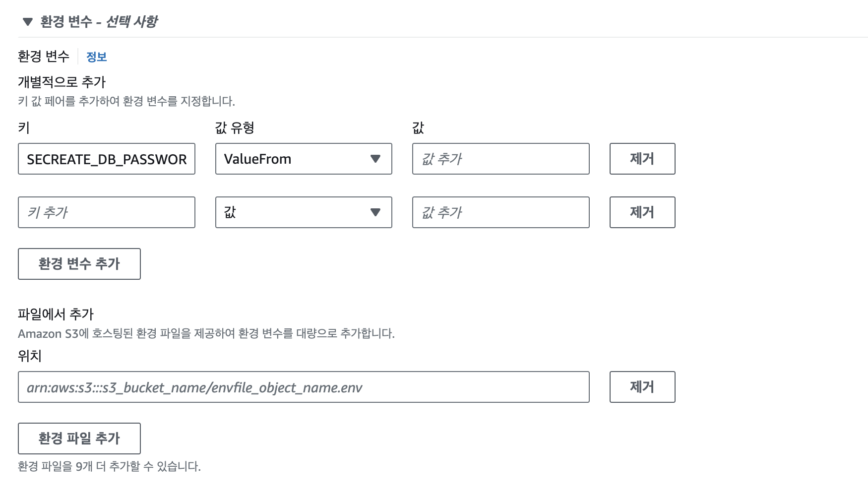This screenshot has height=503, width=868.
Task: Open the 정보 info link
Action: click(96, 57)
